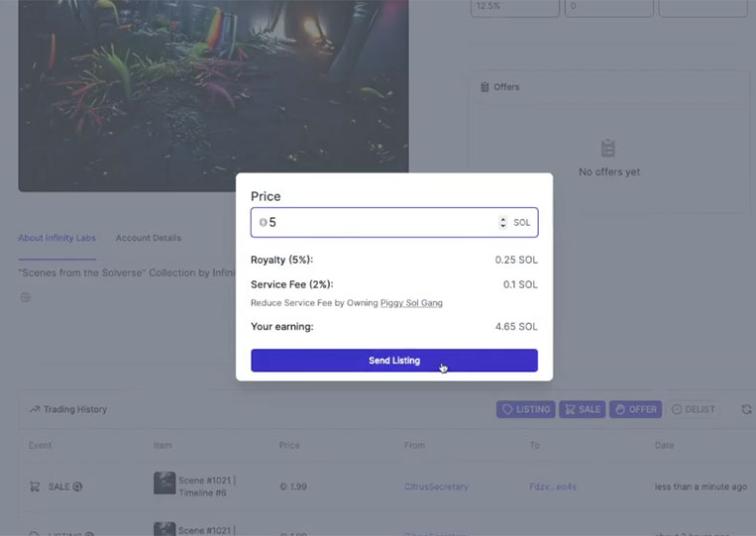Click the circular icon beside SALE label
Viewport: 756px width, 536px height.
tap(77, 486)
